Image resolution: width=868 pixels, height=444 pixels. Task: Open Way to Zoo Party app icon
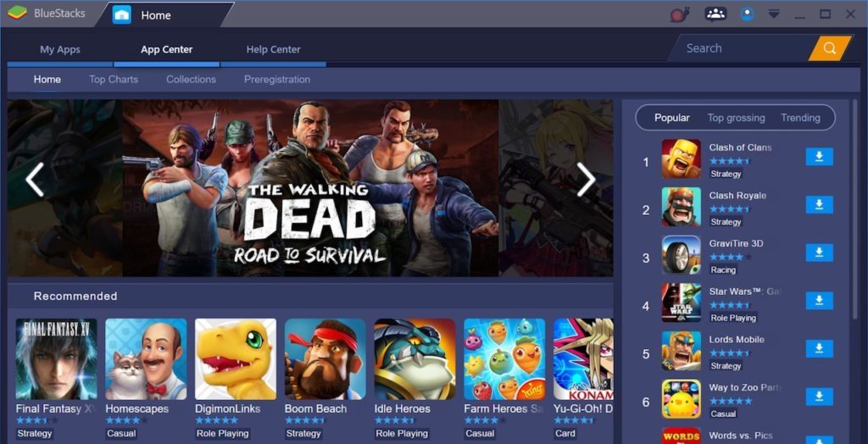coord(681,398)
